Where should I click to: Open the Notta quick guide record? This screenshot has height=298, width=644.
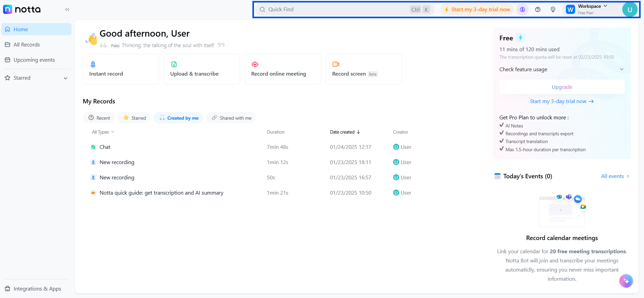coord(161,193)
